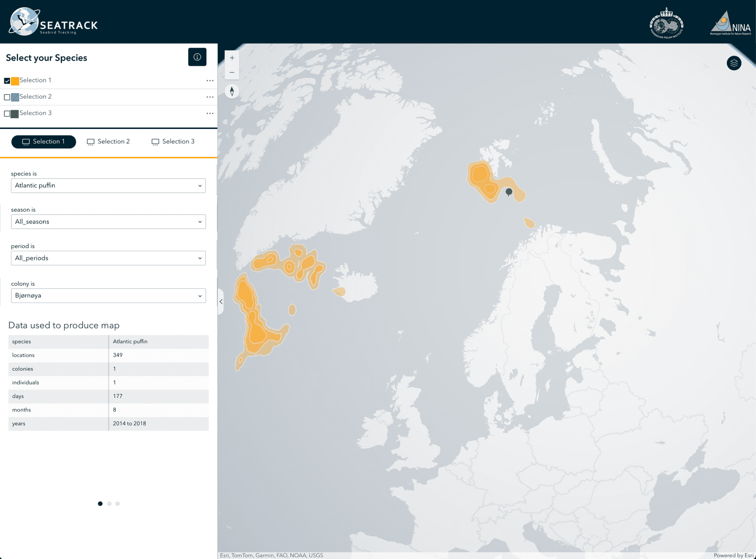Enable the Selection 2 layer checkbox
Image resolution: width=756 pixels, height=559 pixels.
[x=7, y=97]
